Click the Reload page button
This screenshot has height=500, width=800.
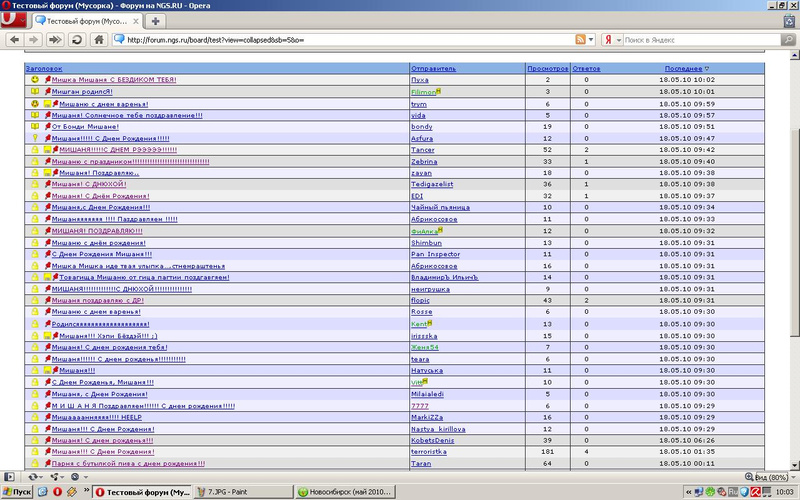[76, 40]
